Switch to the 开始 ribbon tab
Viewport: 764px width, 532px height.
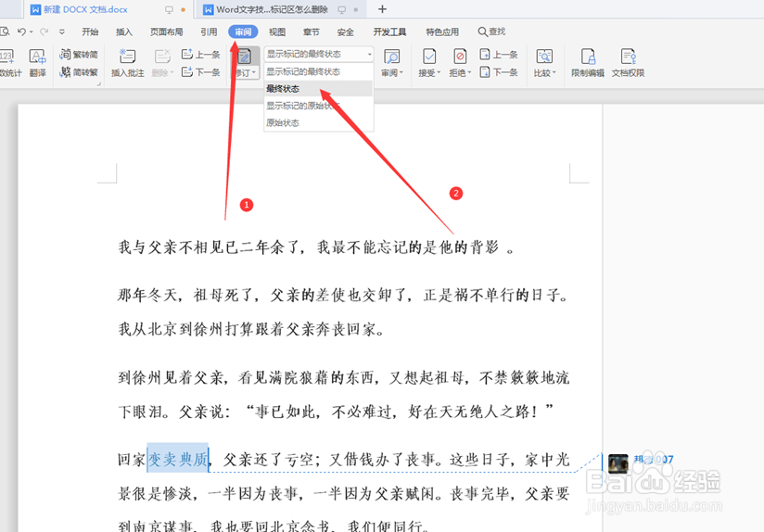(90, 32)
